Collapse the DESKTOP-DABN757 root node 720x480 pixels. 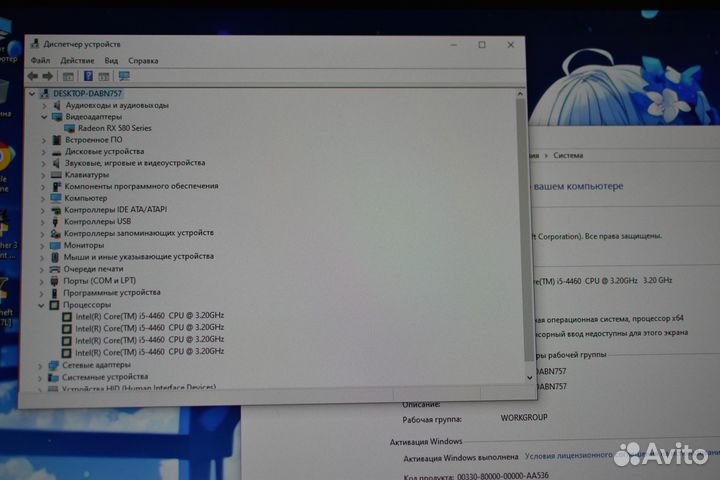click(x=32, y=94)
